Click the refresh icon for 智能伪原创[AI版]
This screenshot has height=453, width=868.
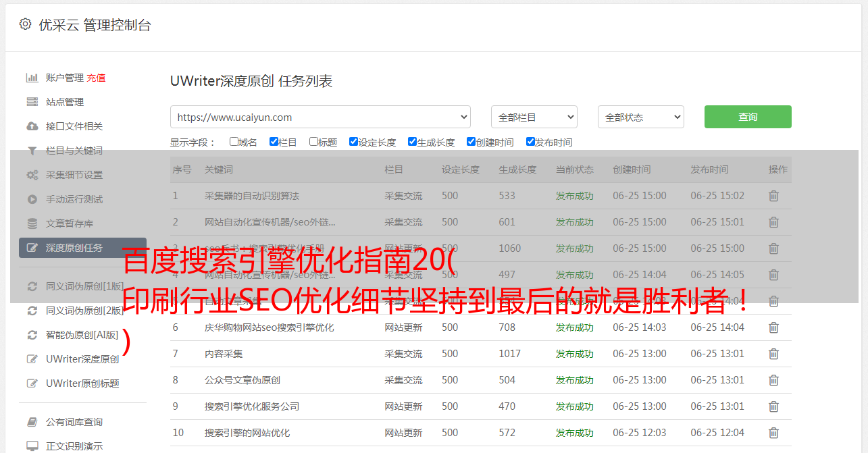pyautogui.click(x=32, y=335)
